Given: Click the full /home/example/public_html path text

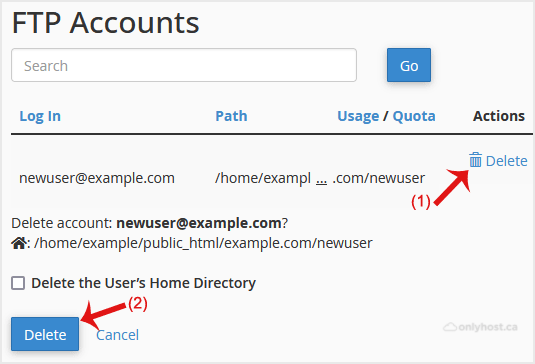Looking at the screenshot, I should click(203, 244).
